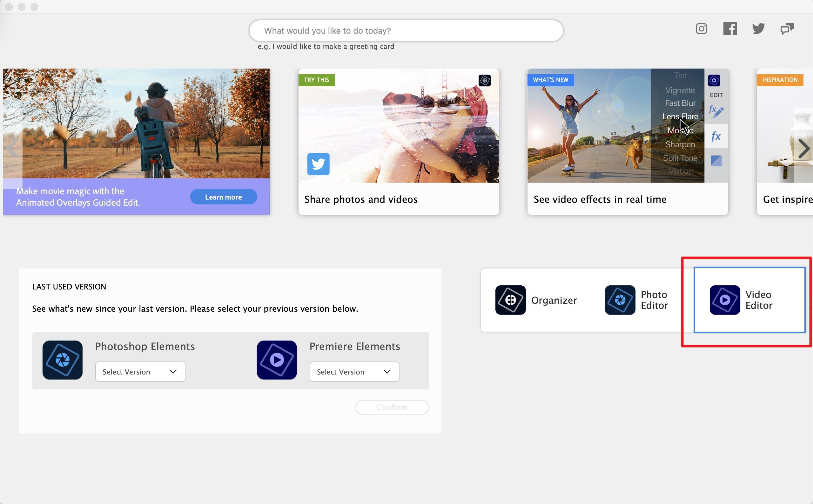Launch Video Editor via its label

pyautogui.click(x=759, y=300)
